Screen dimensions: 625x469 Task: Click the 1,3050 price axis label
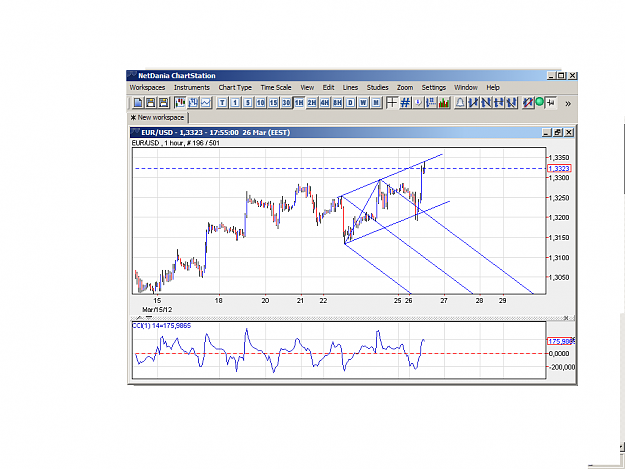click(559, 278)
